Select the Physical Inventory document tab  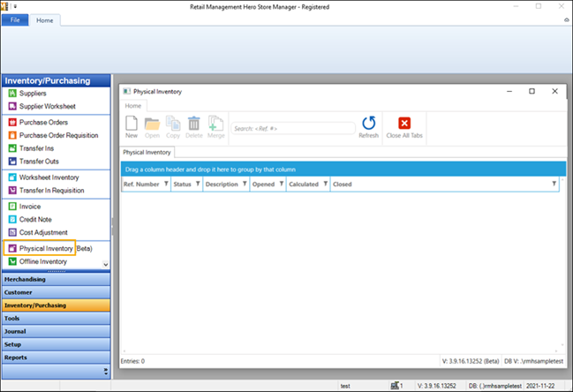coord(147,153)
